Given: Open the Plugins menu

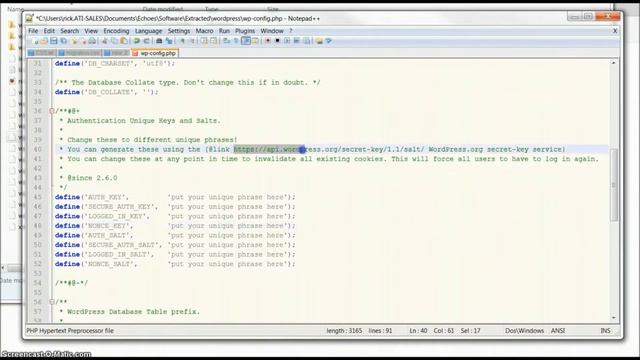Looking at the screenshot, I should (245, 31).
